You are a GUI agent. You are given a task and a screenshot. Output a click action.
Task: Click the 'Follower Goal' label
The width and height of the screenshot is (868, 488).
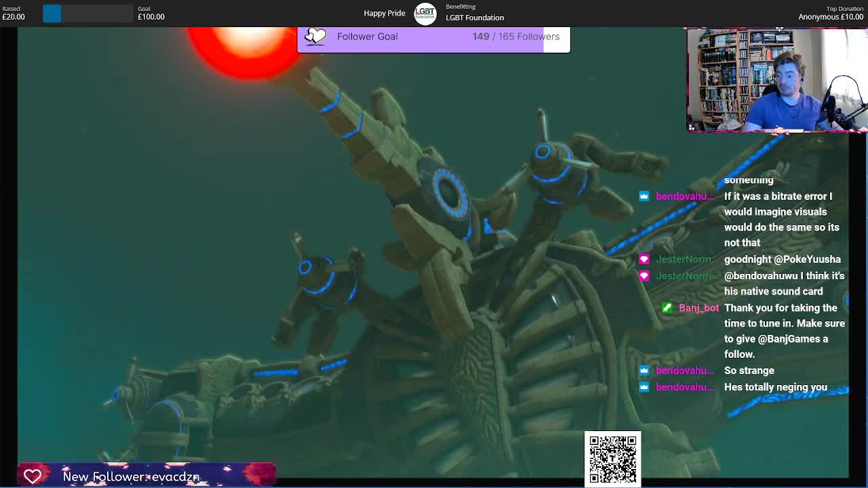point(368,37)
